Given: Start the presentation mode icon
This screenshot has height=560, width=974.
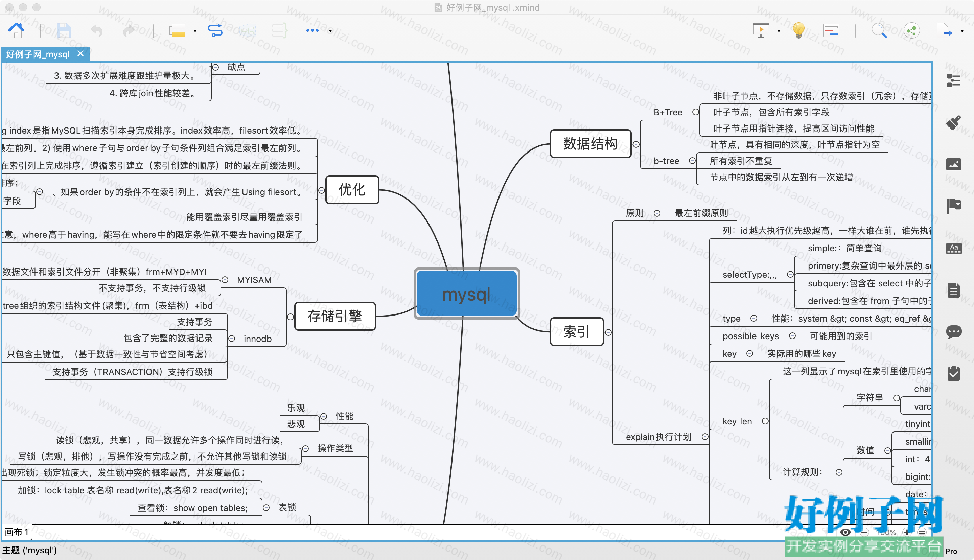Looking at the screenshot, I should point(761,30).
